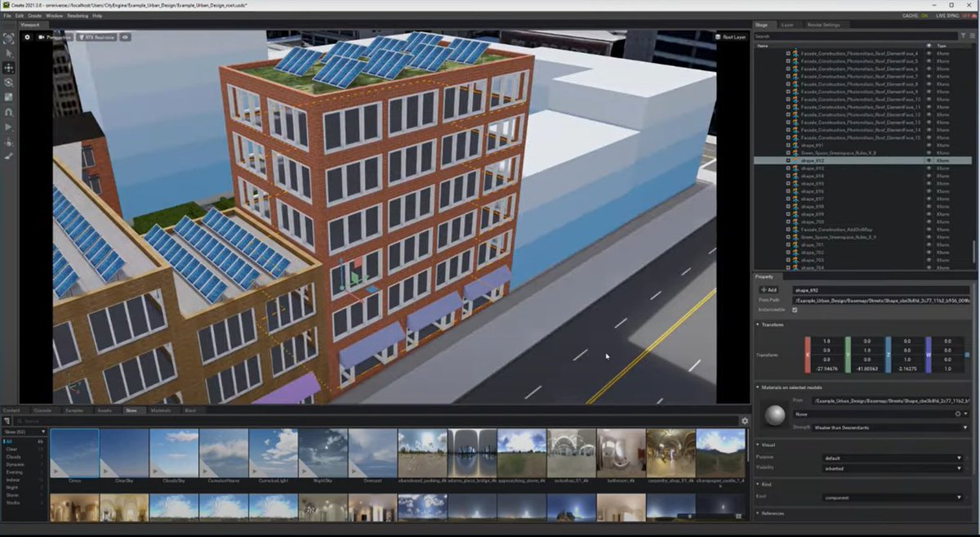
Task: Click the blue Z transform column handle
Action: [x=888, y=355]
